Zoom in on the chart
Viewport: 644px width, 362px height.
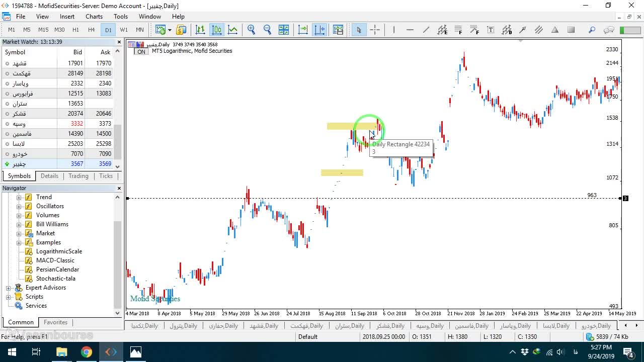pyautogui.click(x=251, y=30)
